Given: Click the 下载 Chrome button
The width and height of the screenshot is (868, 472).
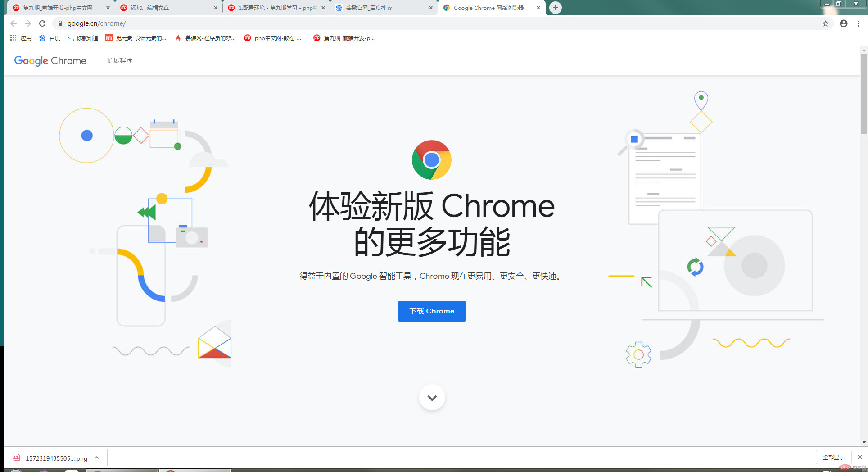Looking at the screenshot, I should pyautogui.click(x=432, y=311).
